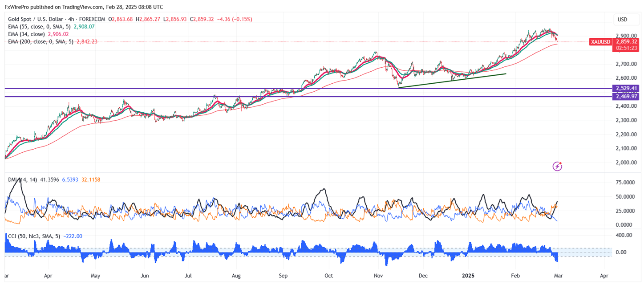Click the countdown timer 02:51:23

625,47
